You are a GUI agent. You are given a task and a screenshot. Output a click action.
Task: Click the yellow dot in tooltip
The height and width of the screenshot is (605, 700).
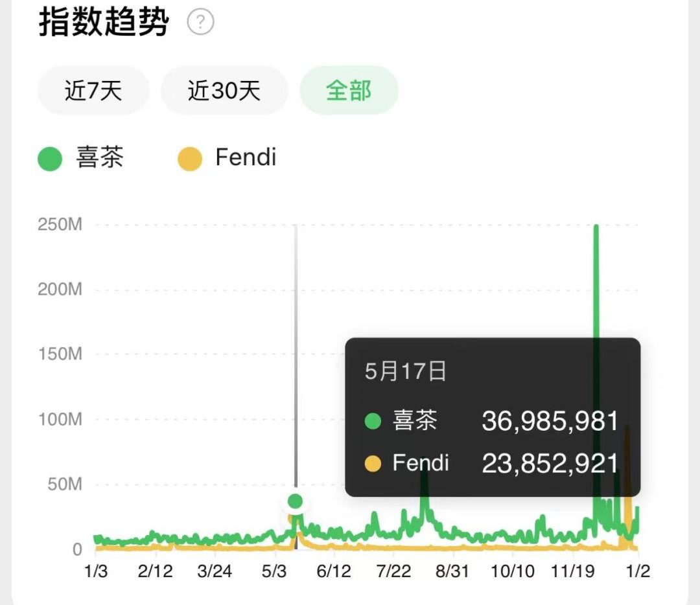click(x=373, y=464)
